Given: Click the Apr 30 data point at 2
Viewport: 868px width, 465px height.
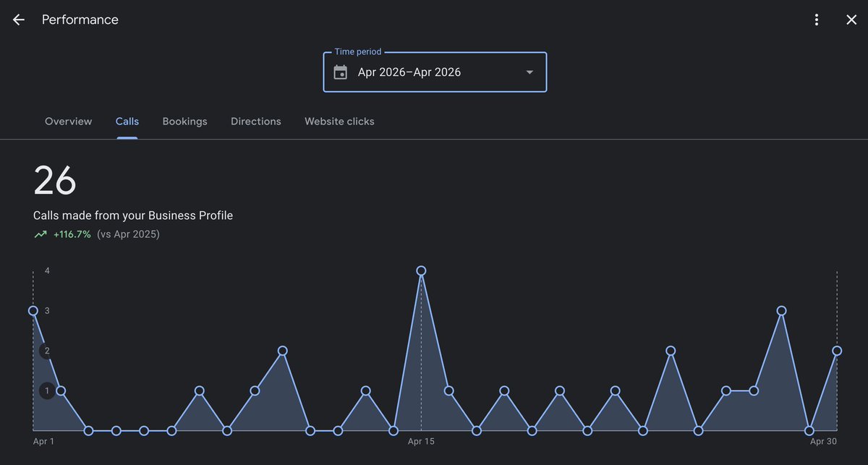Looking at the screenshot, I should 837,351.
